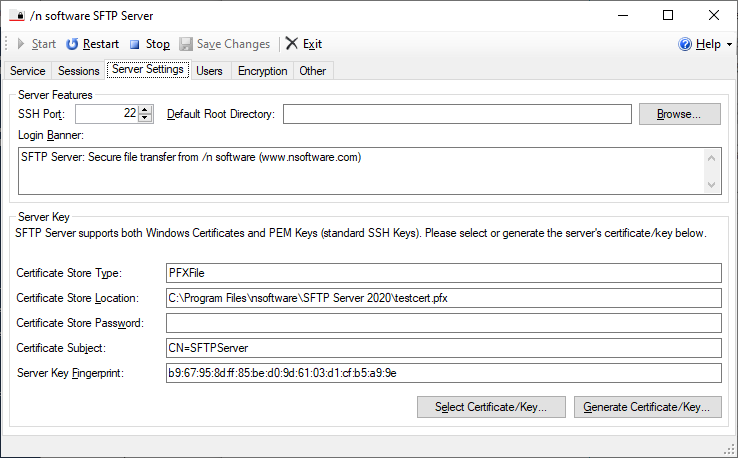The width and height of the screenshot is (738, 458).
Task: Click Generate Certificate/Key button
Action: point(647,407)
